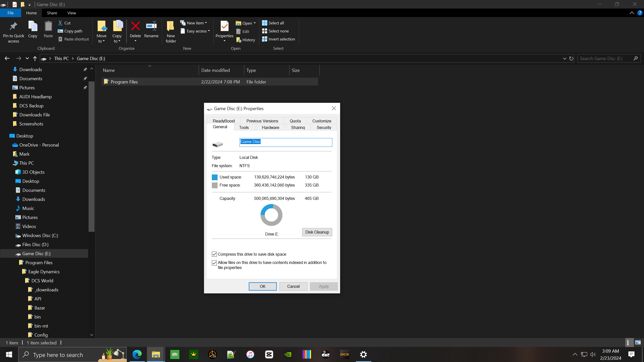This screenshot has height=362, width=644.
Task: Click Select none in ribbon
Action: [275, 31]
